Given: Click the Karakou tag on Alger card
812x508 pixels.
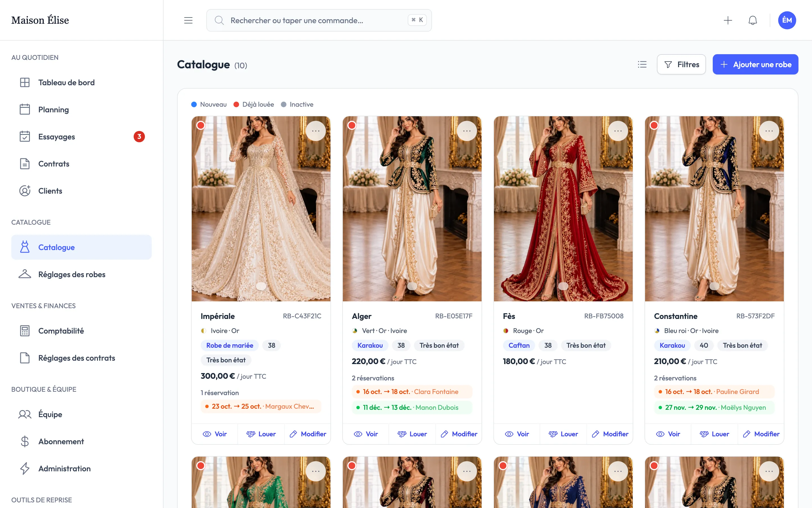Looking at the screenshot, I should (x=370, y=345).
